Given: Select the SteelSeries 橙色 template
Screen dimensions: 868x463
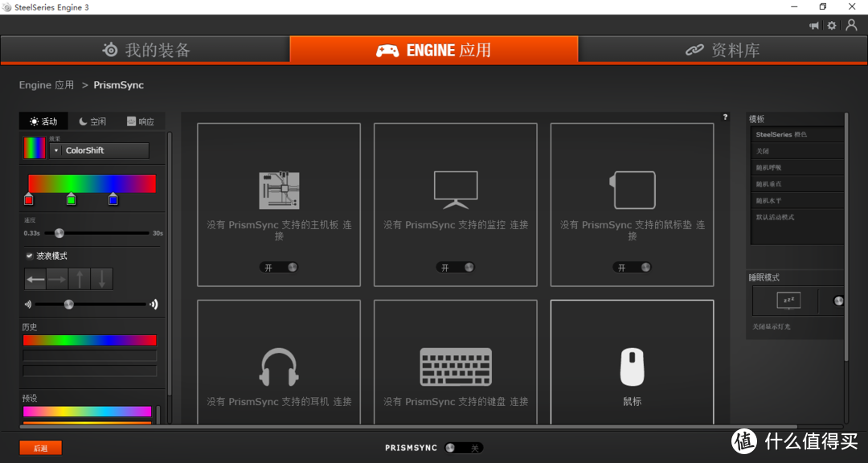Looking at the screenshot, I should (797, 134).
